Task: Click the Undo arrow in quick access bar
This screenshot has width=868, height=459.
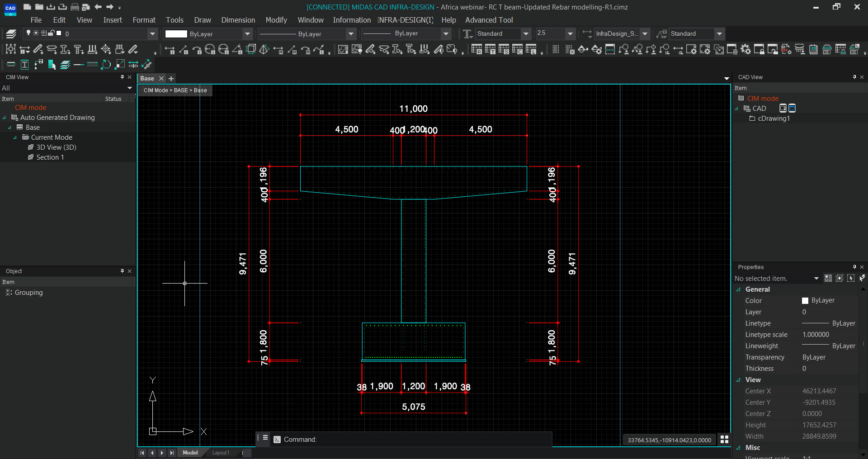Action: [x=98, y=7]
